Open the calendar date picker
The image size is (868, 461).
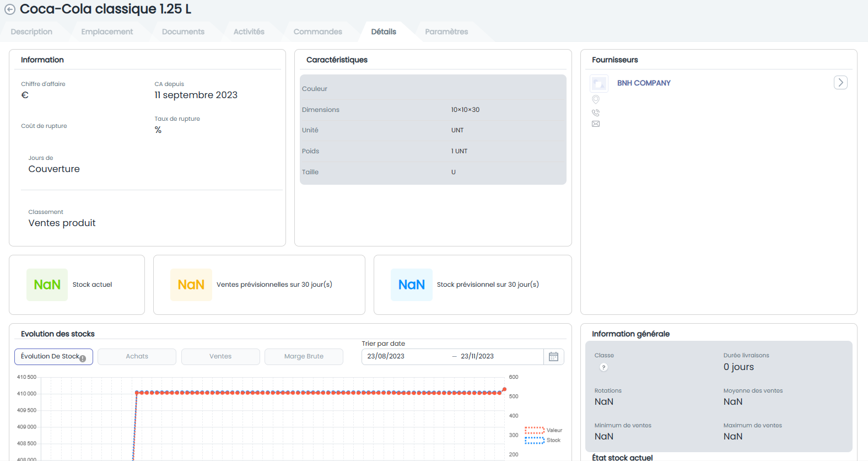tap(554, 357)
